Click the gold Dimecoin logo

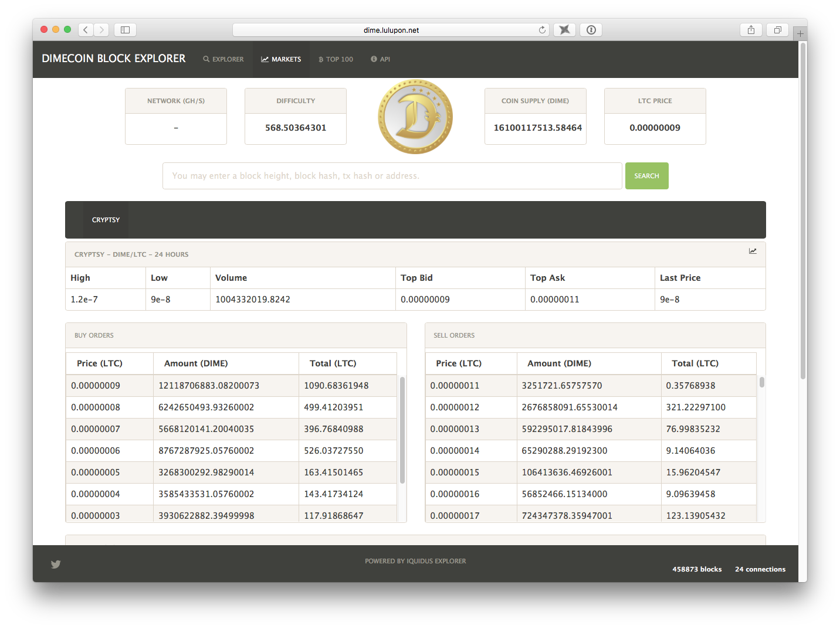415,117
